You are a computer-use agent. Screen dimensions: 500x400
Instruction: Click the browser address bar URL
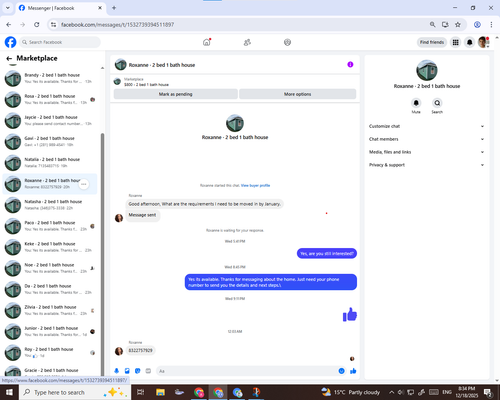pos(117,25)
